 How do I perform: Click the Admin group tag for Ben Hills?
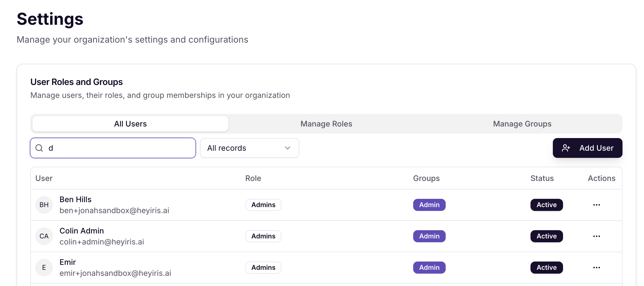click(x=429, y=205)
